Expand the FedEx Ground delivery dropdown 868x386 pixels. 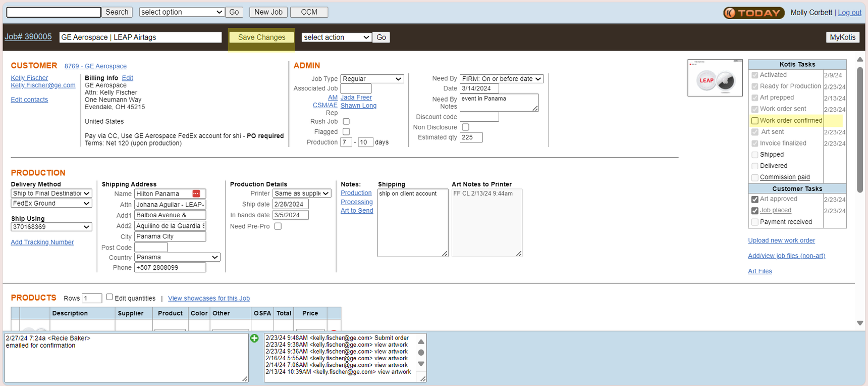(x=51, y=203)
